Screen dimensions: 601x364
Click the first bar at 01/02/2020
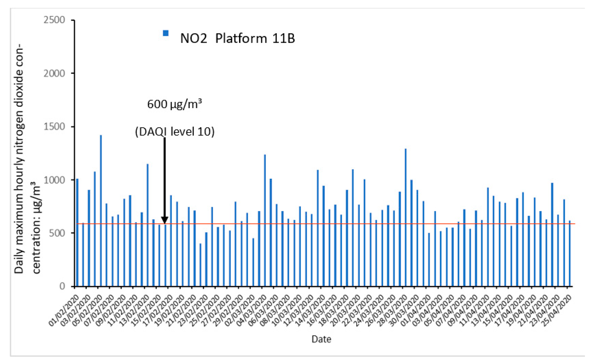click(x=77, y=232)
